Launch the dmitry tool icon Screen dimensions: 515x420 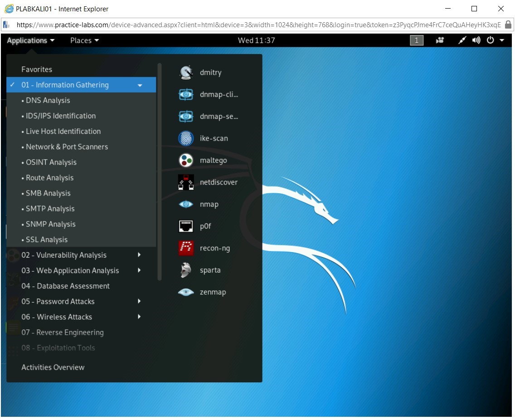186,73
